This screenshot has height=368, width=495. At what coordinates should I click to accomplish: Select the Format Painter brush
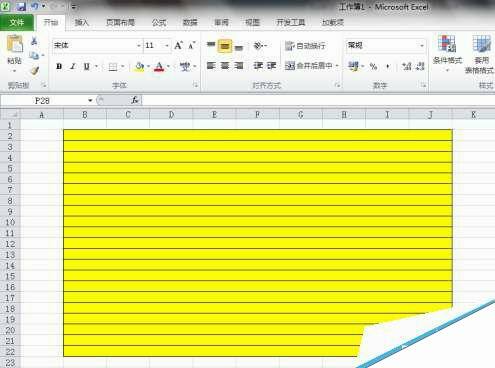35,70
